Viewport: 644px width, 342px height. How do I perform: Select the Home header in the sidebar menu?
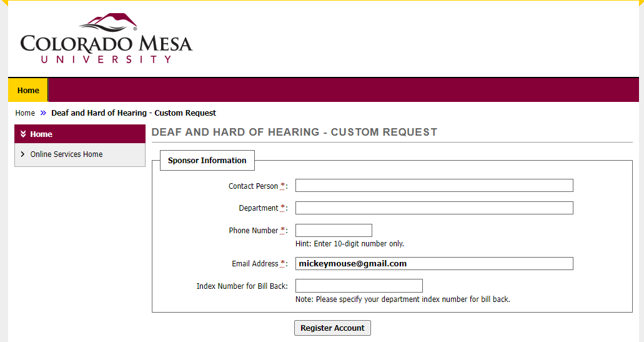tap(41, 134)
